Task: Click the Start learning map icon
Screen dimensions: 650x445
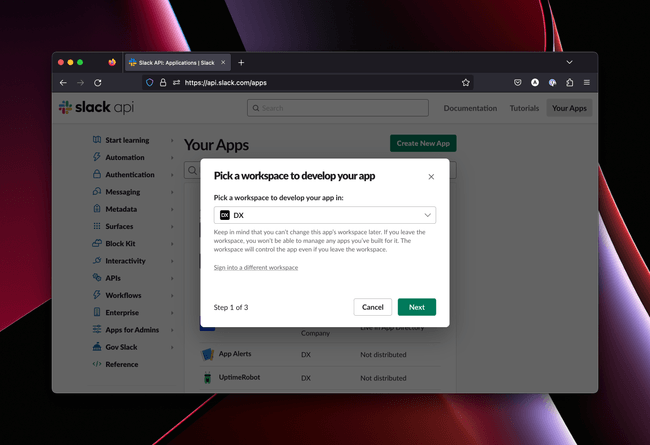Action: [97, 140]
